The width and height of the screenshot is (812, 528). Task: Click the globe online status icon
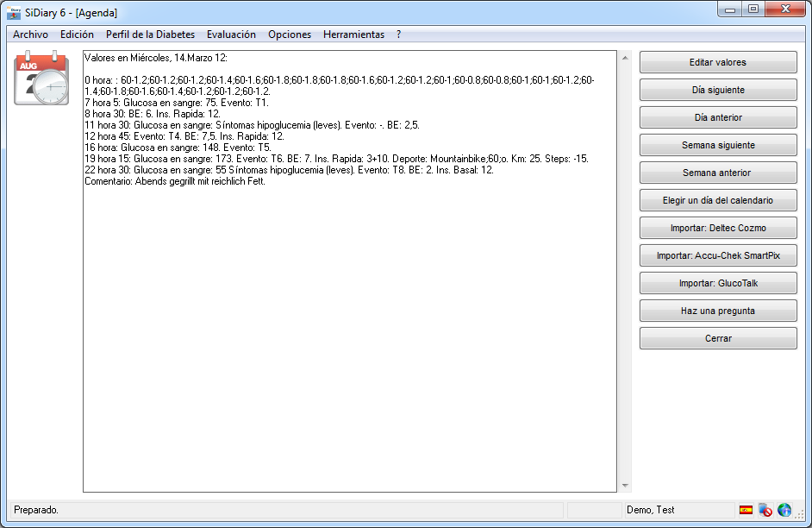[x=784, y=510]
